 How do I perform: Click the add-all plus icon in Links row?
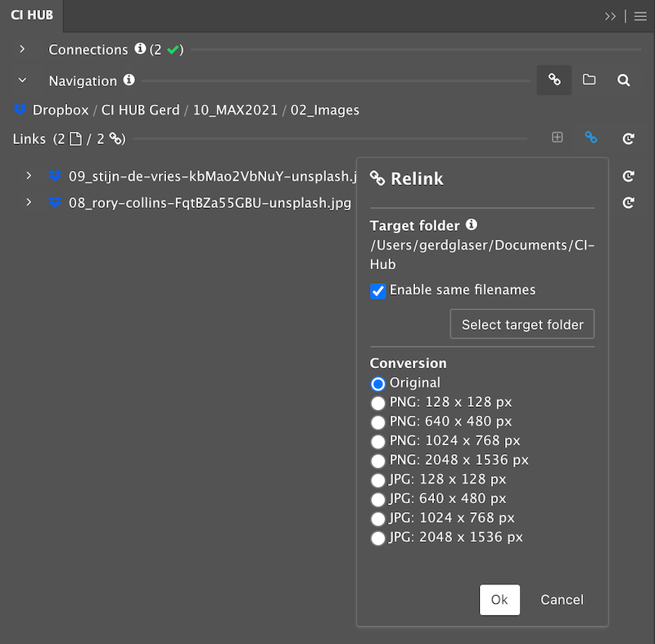(558, 137)
